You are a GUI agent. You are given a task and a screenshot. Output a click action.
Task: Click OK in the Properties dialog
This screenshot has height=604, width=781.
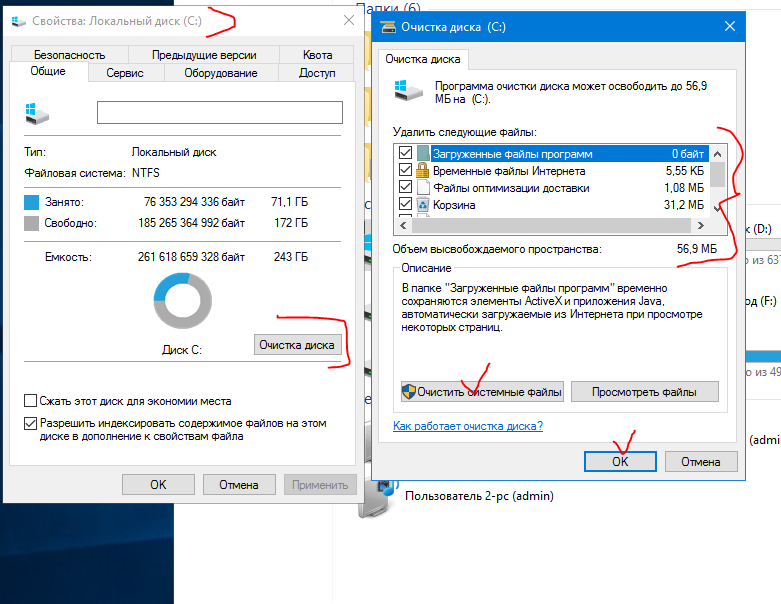tap(158, 484)
